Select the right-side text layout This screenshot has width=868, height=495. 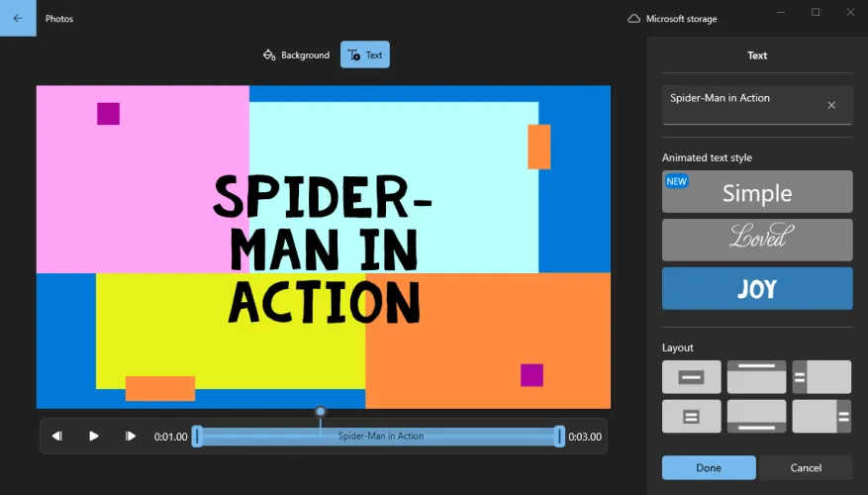coord(821,416)
